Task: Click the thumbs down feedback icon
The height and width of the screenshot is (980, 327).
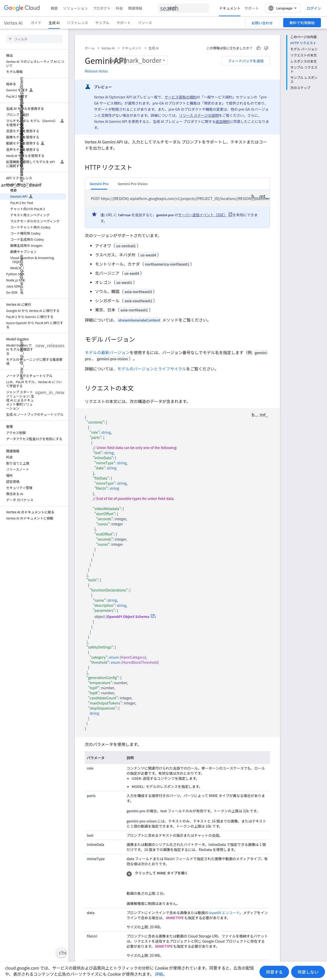Action: click(x=266, y=48)
